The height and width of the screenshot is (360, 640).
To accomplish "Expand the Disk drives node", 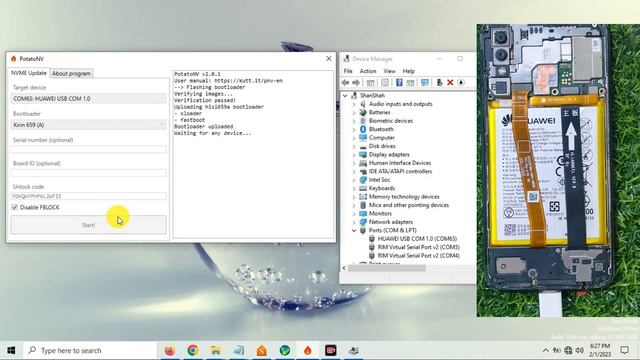I will click(x=354, y=146).
